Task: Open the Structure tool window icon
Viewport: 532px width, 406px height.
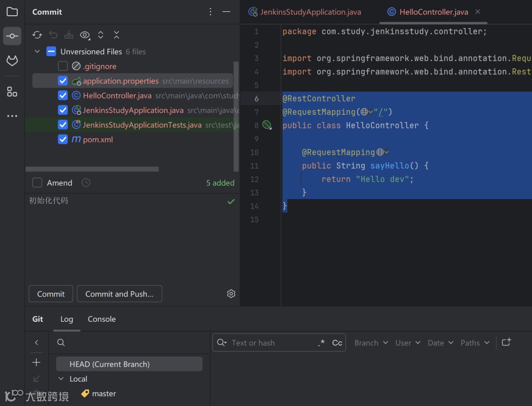Action: click(x=12, y=92)
